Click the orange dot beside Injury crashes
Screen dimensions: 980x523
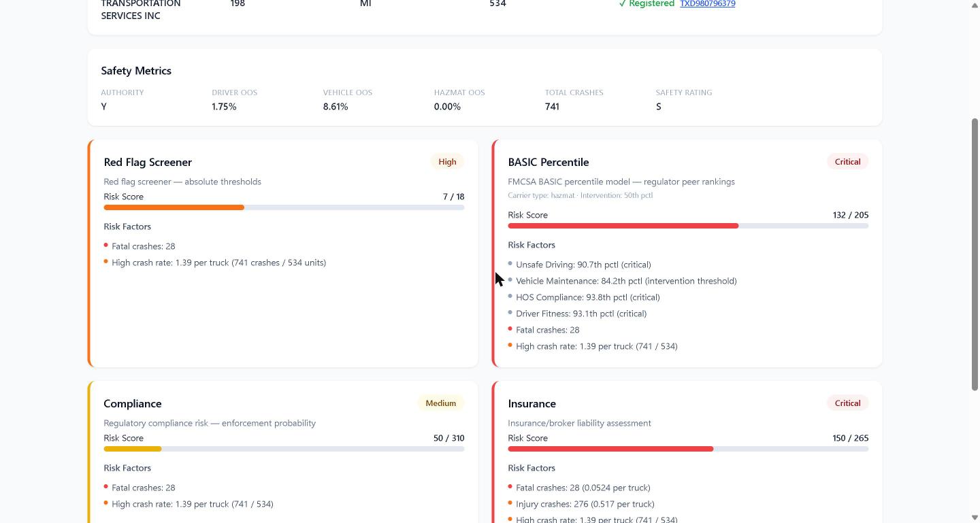(510, 503)
